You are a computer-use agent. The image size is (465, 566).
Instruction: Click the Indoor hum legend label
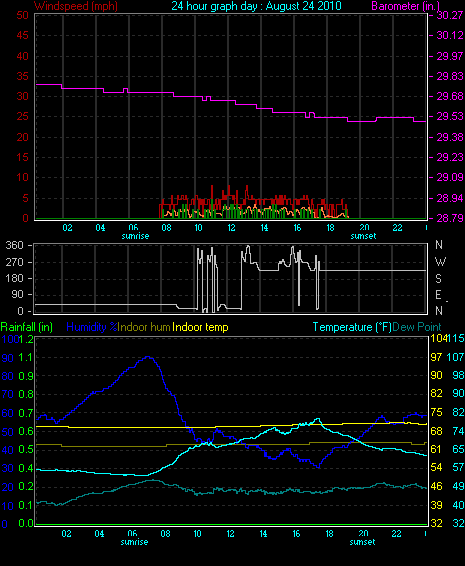coord(144,327)
